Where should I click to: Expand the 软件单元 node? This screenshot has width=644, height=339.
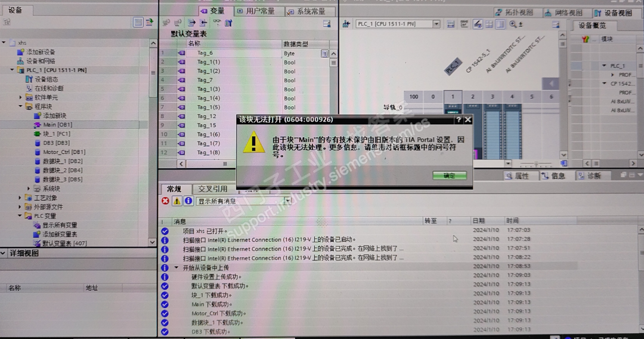[x=20, y=97]
